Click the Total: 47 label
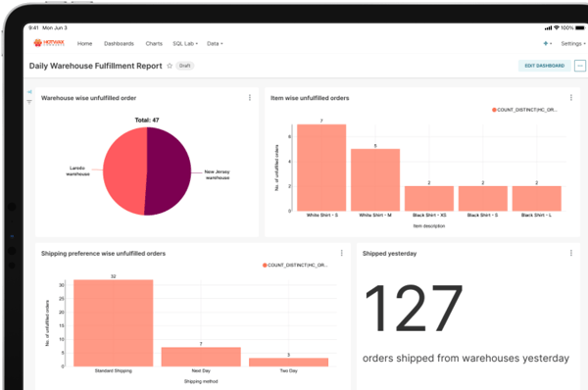Screen dimensions: 588x390 click(x=147, y=120)
